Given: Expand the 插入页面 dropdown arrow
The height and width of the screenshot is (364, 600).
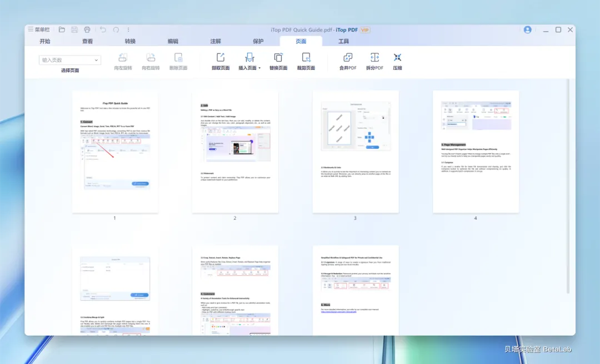Looking at the screenshot, I should 259,68.
